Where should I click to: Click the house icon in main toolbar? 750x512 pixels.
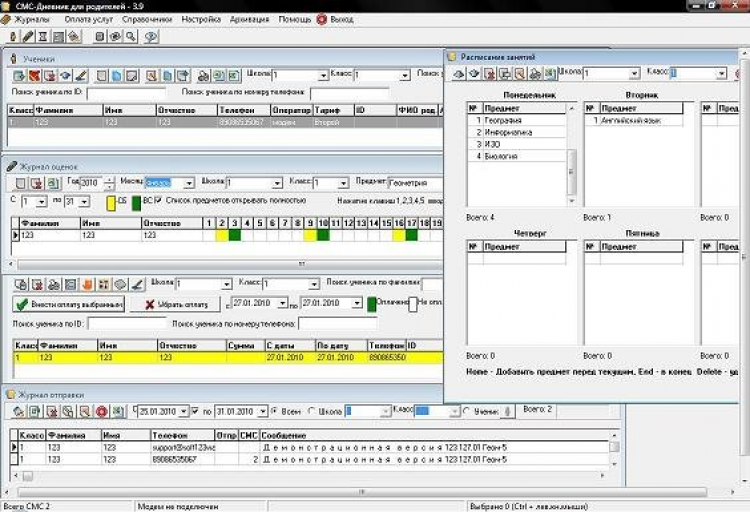(74, 36)
